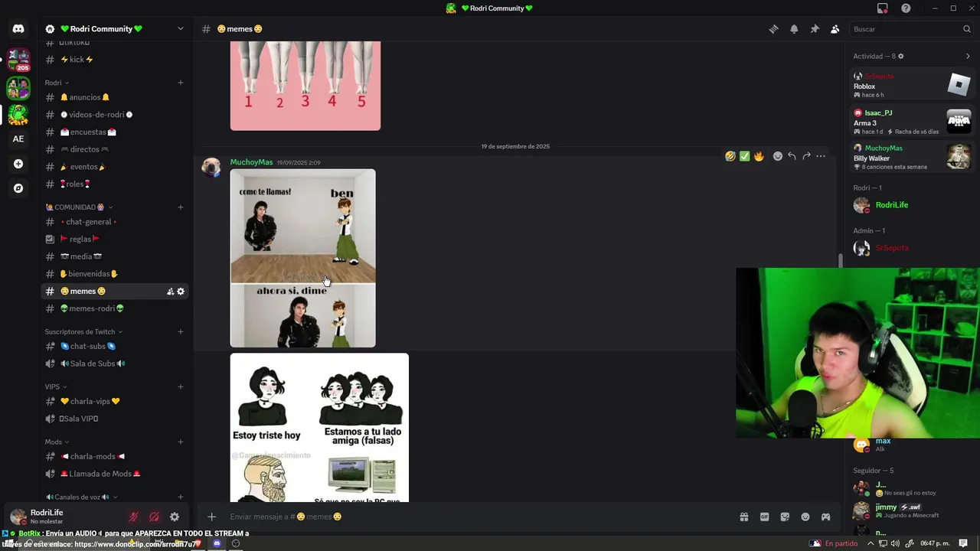Toggle headphone deafen in user panel
Screen dimensions: 980x551
154,517
